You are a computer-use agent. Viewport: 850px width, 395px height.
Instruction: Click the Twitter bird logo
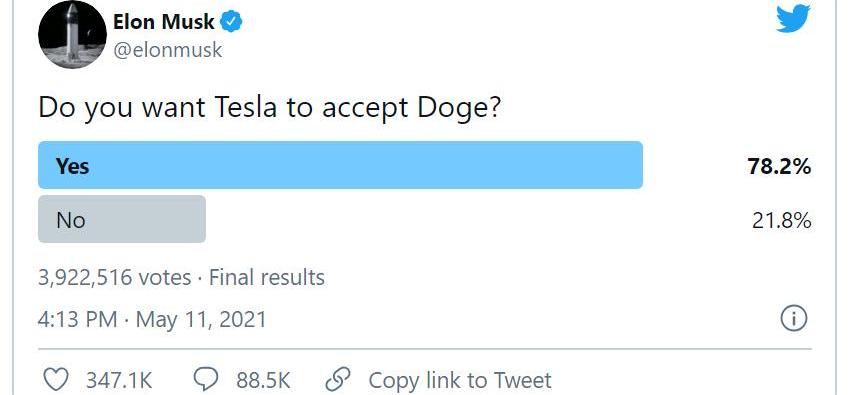[x=793, y=18]
